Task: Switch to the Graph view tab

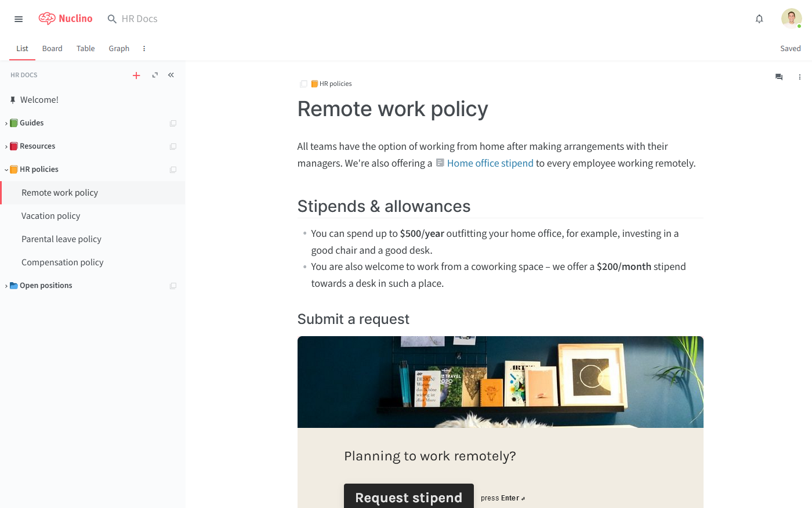Action: (x=119, y=49)
